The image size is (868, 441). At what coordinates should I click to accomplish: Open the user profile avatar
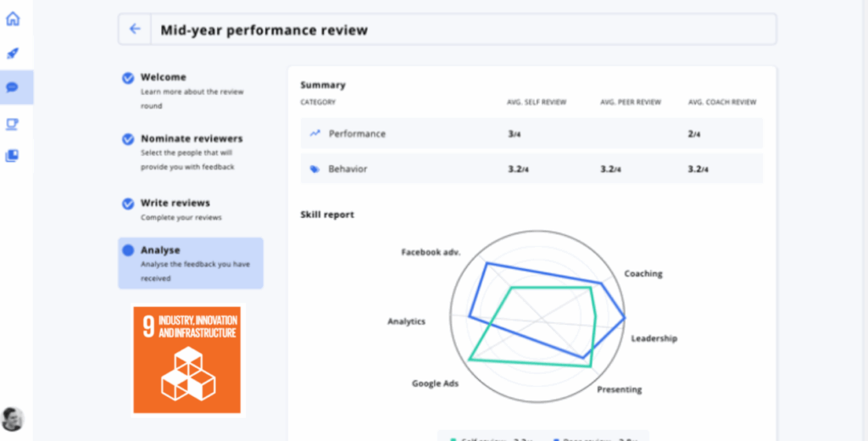12,419
